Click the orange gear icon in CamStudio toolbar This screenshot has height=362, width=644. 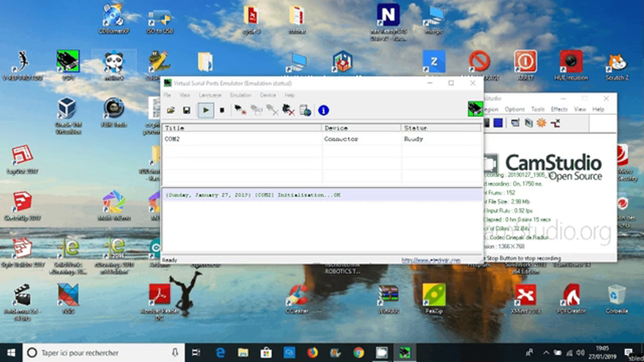click(x=541, y=123)
